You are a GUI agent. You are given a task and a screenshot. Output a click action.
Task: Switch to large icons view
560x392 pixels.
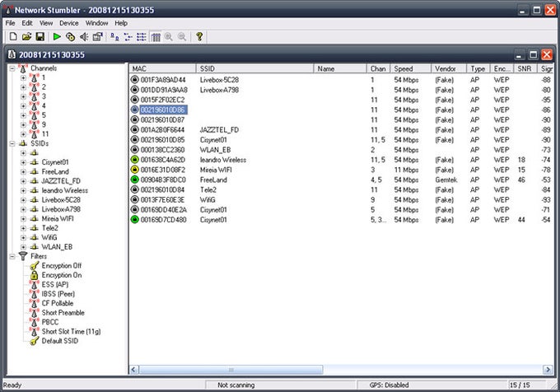pyautogui.click(x=114, y=36)
